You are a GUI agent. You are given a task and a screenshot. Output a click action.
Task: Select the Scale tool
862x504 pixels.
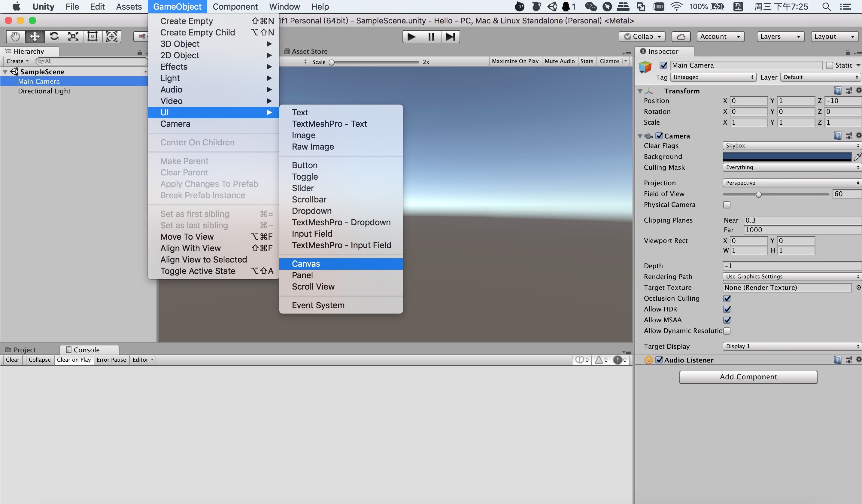coord(73,36)
